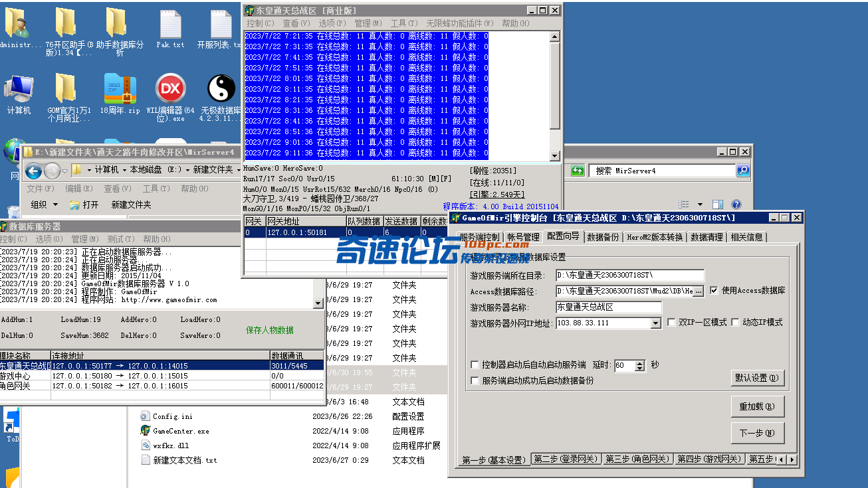Viewport: 868px width, 488px height.
Task: Switch to the 帐号管理 tab
Action: pos(523,237)
